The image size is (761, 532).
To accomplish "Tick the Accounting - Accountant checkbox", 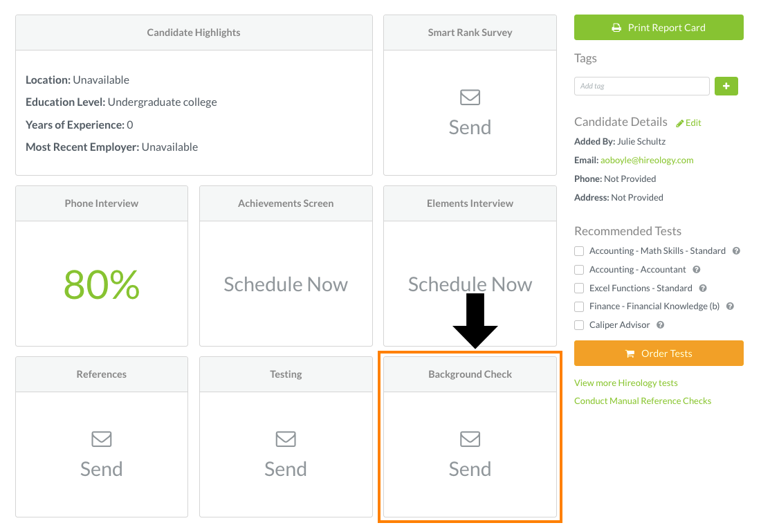I will pos(579,269).
